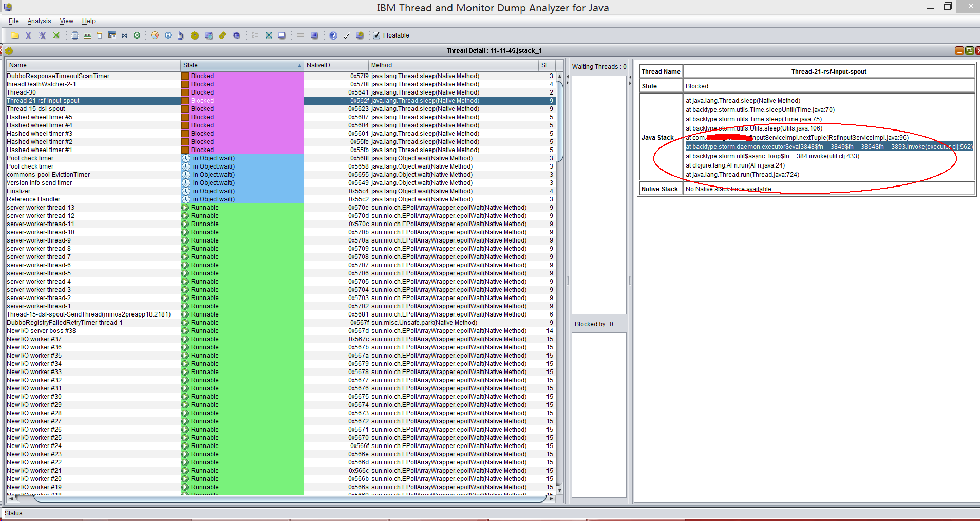Minimize the Thread Detail internal frame

point(959,50)
